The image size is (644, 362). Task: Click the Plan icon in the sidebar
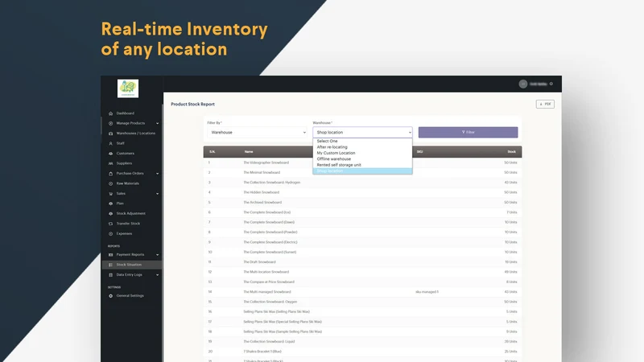point(110,204)
